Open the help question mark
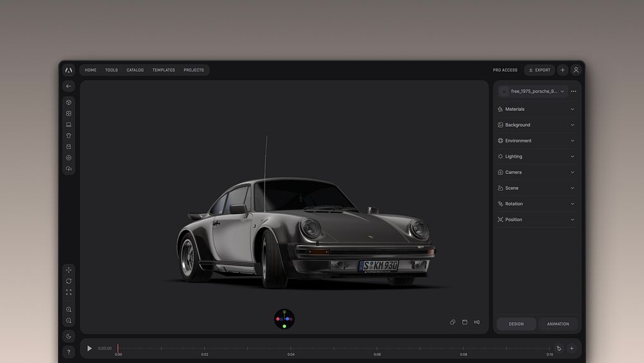 [x=69, y=352]
